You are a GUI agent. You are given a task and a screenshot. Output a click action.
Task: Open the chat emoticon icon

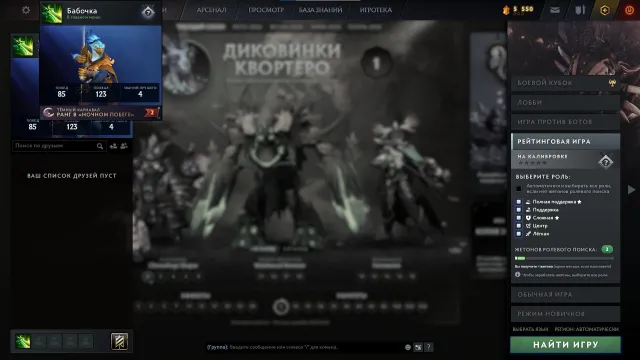[407, 347]
